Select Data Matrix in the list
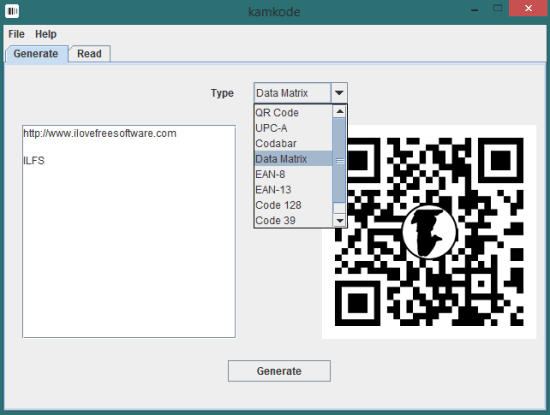The height and width of the screenshot is (415, 550). (x=293, y=159)
